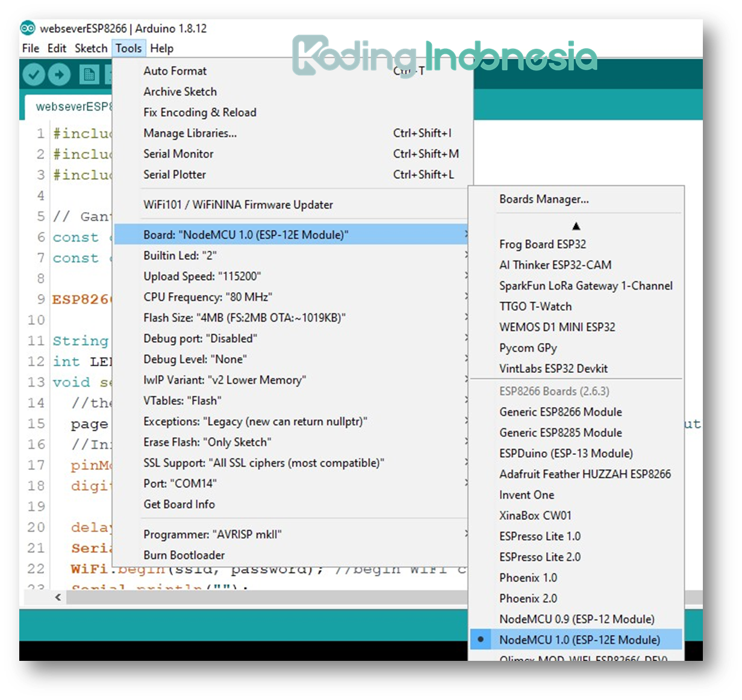742x700 pixels.
Task: Expand the Exceptions submenu
Action: point(290,421)
